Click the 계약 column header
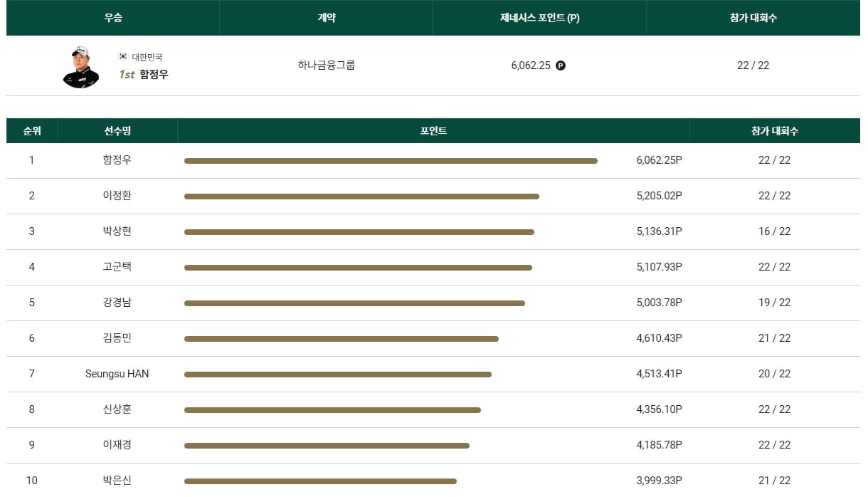 [326, 18]
